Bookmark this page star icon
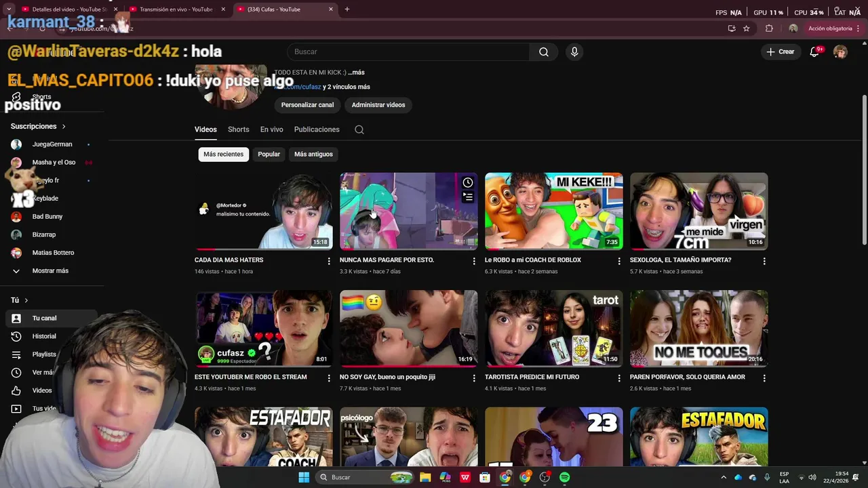The width and height of the screenshot is (868, 488). [x=747, y=28]
